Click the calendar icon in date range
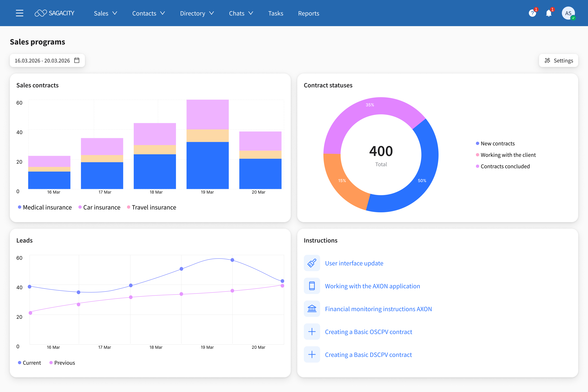 [x=77, y=60]
